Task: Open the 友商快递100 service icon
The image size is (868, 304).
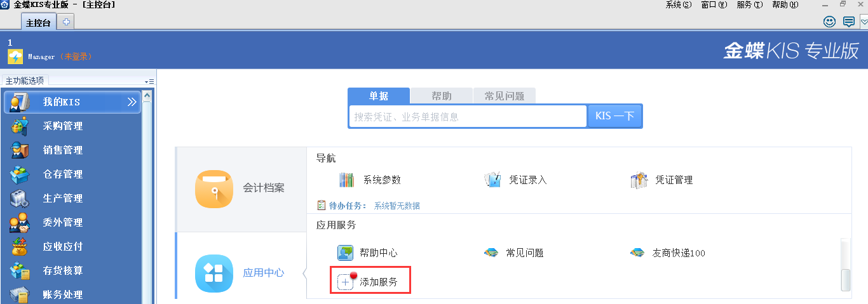Action: pyautogui.click(x=637, y=253)
